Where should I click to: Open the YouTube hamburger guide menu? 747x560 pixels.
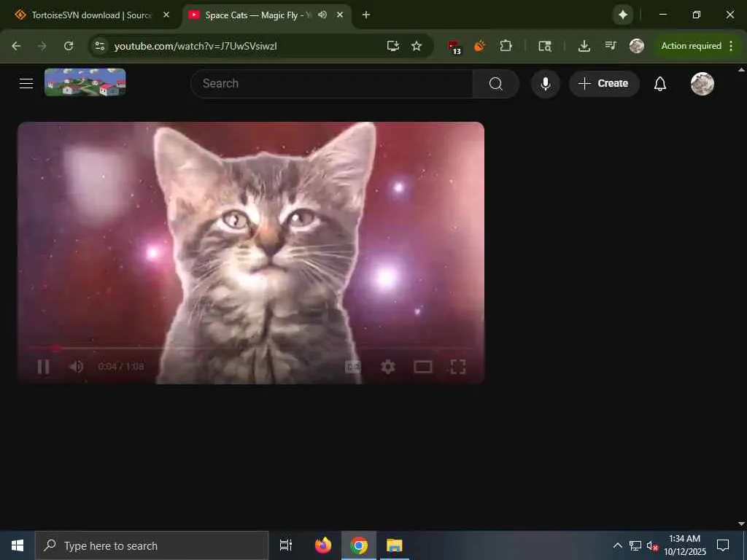26,84
